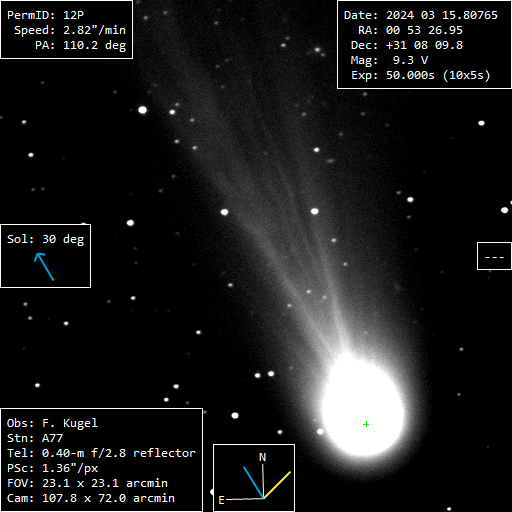Click the Exp 50.000s (10x5s) line

[x=421, y=75]
